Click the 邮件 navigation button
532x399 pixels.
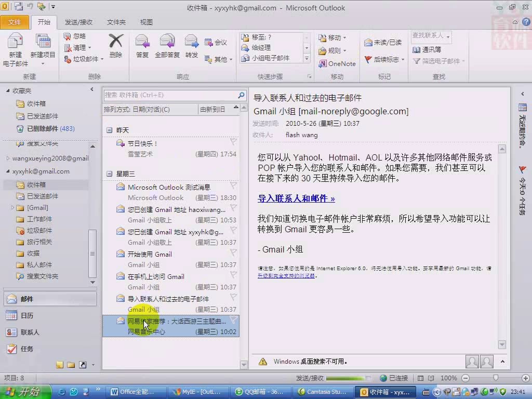pos(50,299)
